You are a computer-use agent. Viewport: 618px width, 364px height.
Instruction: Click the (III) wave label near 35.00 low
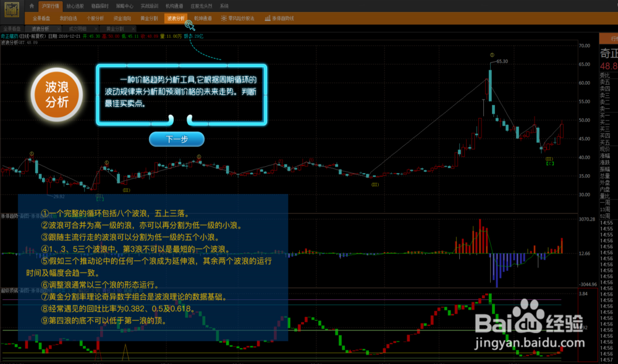tap(375, 184)
